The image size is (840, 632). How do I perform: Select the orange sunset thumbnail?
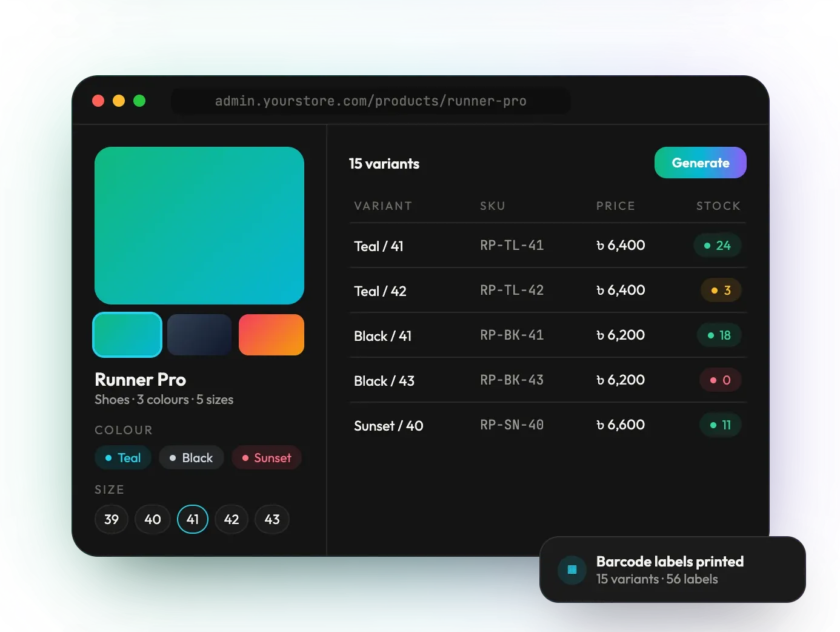pos(272,335)
